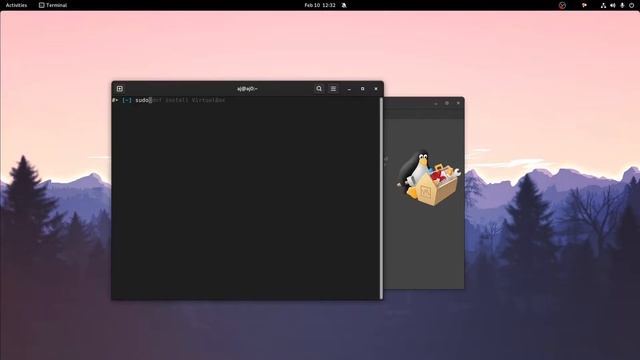Close the background VirtualBox window
640x360 pixels.
458,103
